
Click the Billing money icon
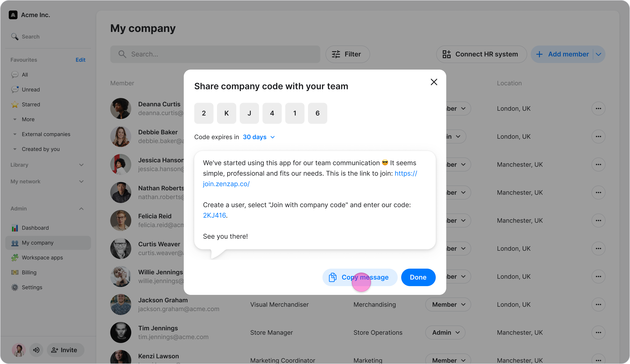[15, 273]
